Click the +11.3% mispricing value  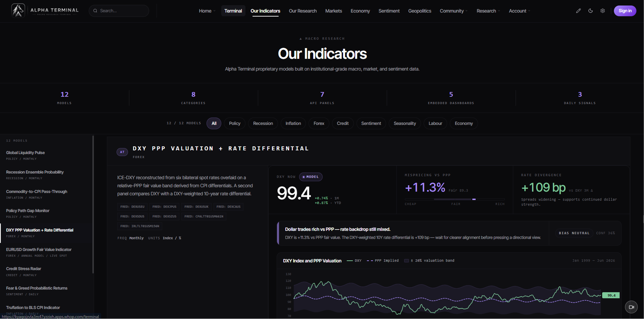click(x=425, y=188)
